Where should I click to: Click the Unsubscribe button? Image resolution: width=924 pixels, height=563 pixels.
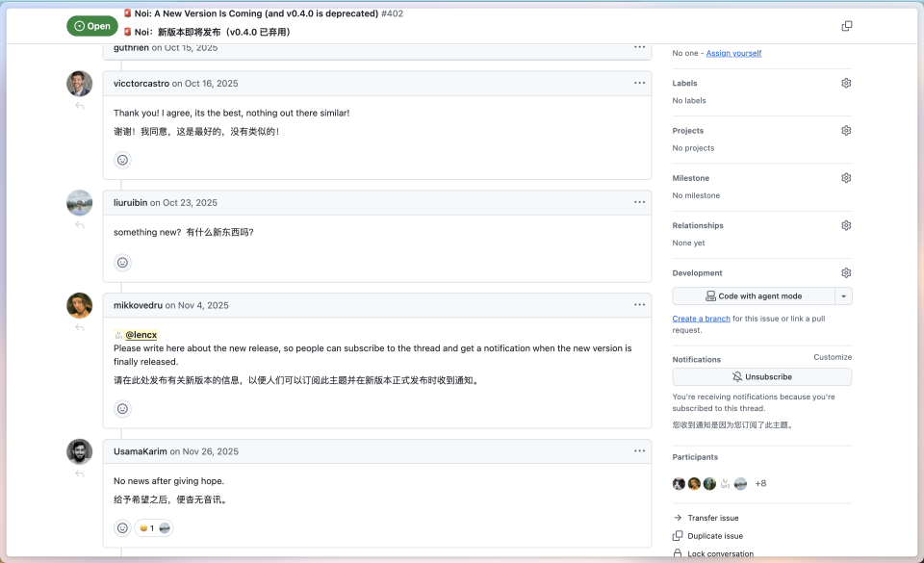pos(762,377)
